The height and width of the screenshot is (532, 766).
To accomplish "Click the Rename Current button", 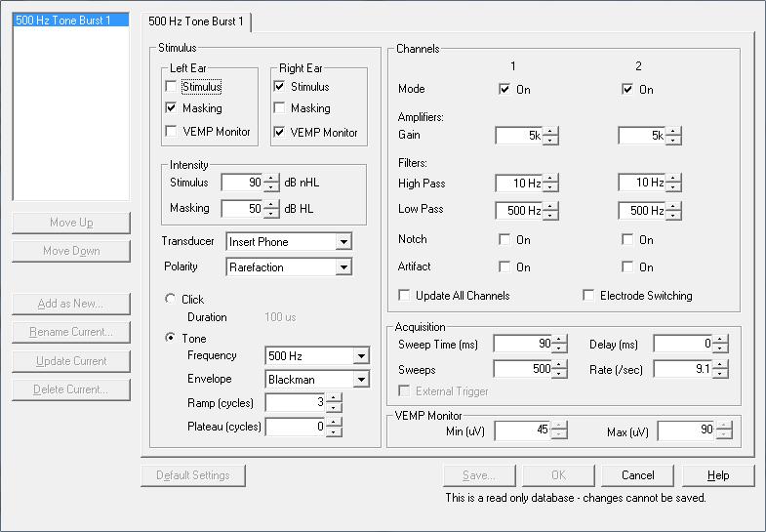I will tap(71, 332).
